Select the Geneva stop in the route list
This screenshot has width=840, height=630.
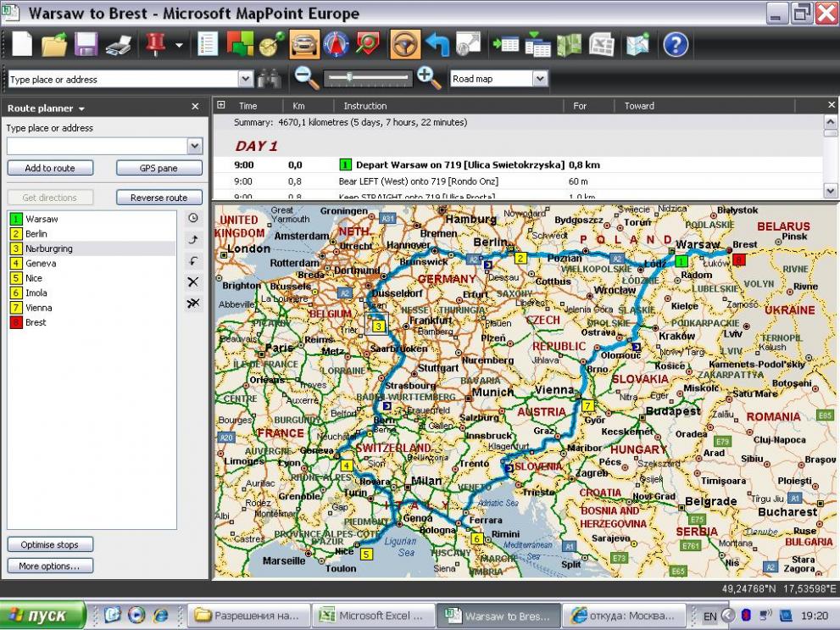pyautogui.click(x=92, y=264)
